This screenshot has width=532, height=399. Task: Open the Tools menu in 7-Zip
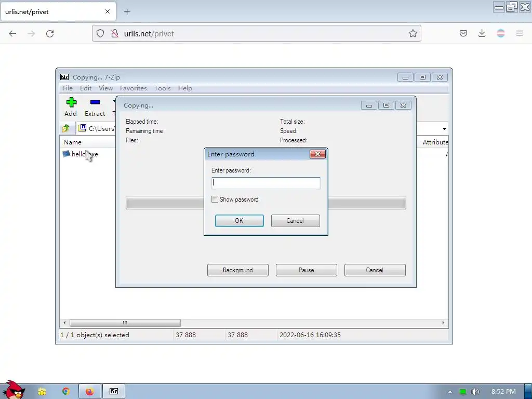(x=162, y=88)
